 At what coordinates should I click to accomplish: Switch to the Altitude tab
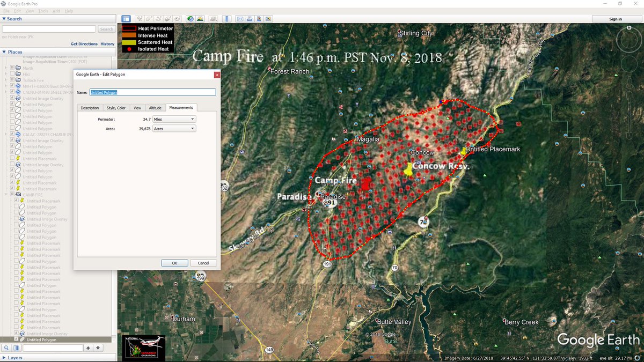click(x=155, y=108)
